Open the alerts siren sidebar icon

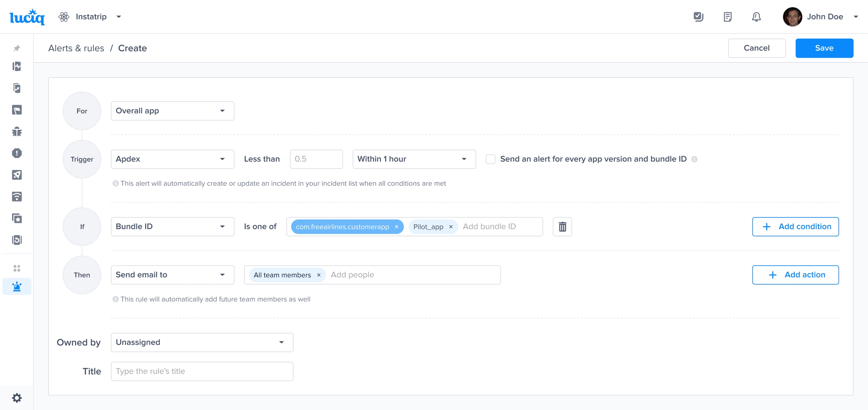pyautogui.click(x=17, y=287)
